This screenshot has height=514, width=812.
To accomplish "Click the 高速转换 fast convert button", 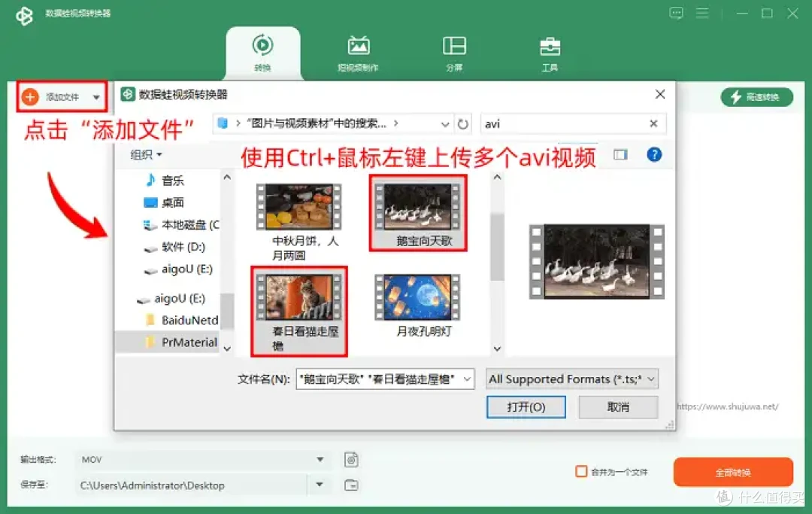I will point(756,97).
